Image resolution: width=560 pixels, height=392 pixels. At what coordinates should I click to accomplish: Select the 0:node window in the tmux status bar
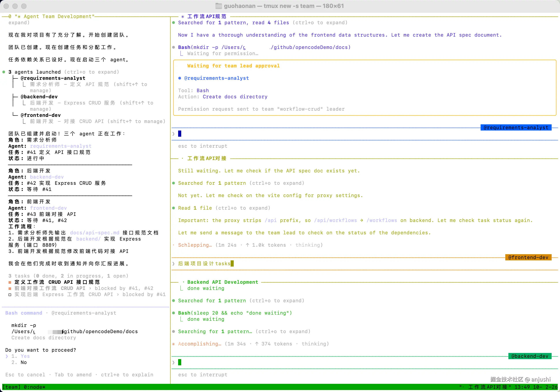34,387
